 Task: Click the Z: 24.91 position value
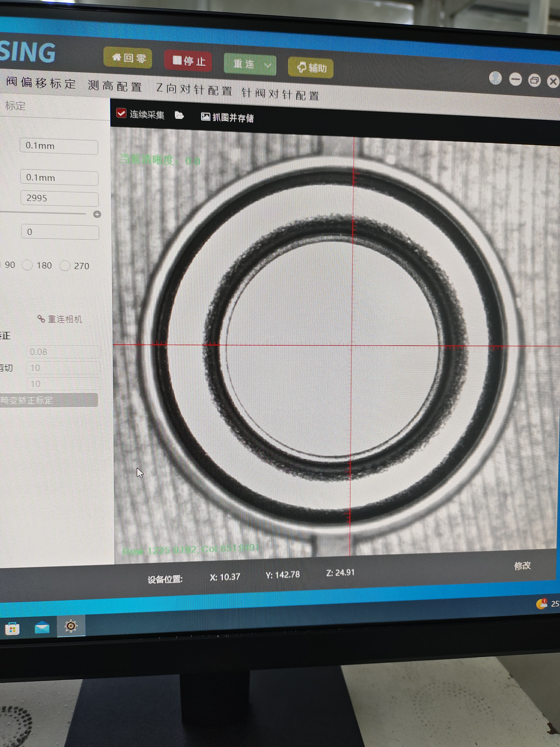(340, 572)
